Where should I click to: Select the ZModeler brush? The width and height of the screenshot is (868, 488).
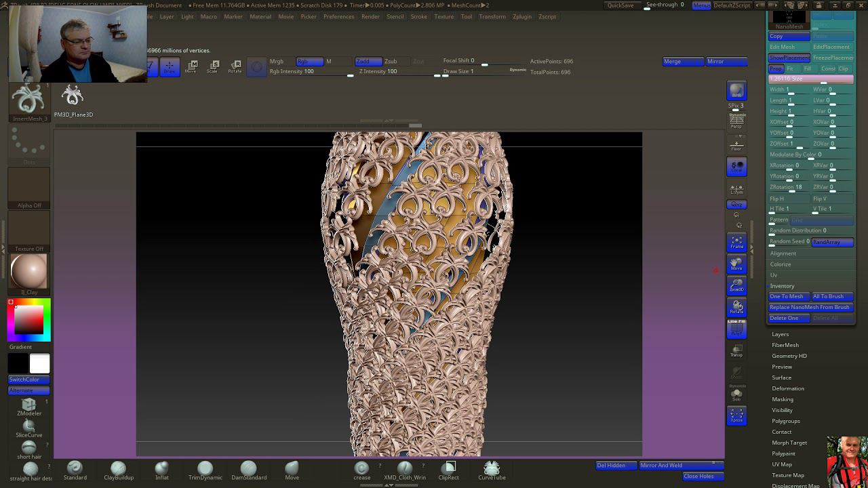(x=28, y=405)
